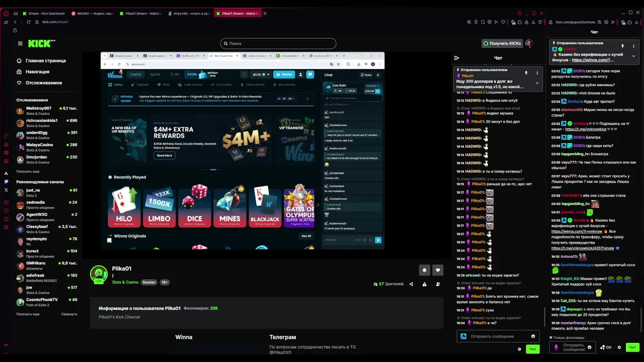Follow Pilka01 with the heart button
This screenshot has height=362, width=644.
438,270
